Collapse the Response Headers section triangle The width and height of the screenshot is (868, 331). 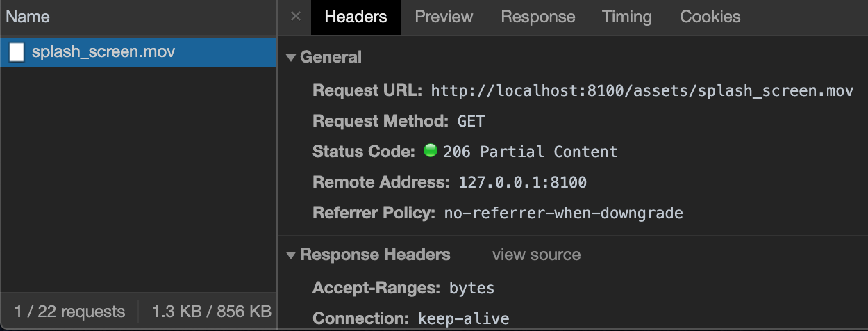click(x=291, y=255)
